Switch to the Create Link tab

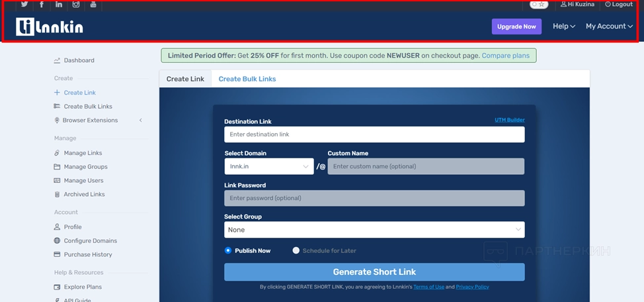coord(185,79)
